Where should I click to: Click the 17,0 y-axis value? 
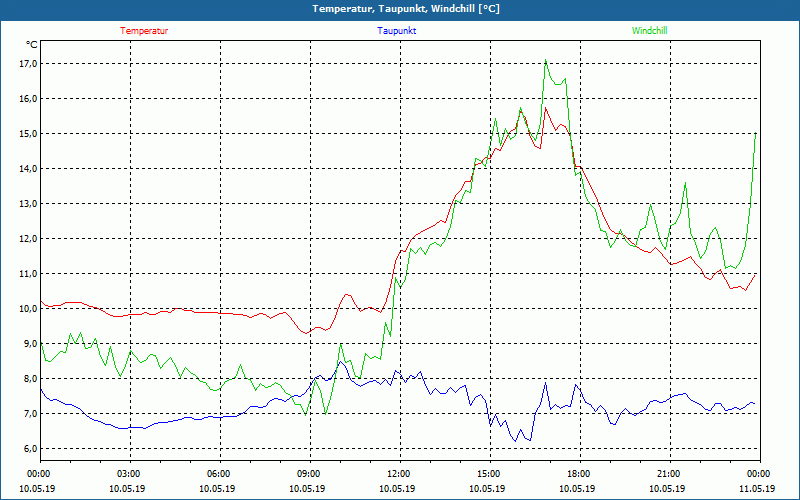28,64
